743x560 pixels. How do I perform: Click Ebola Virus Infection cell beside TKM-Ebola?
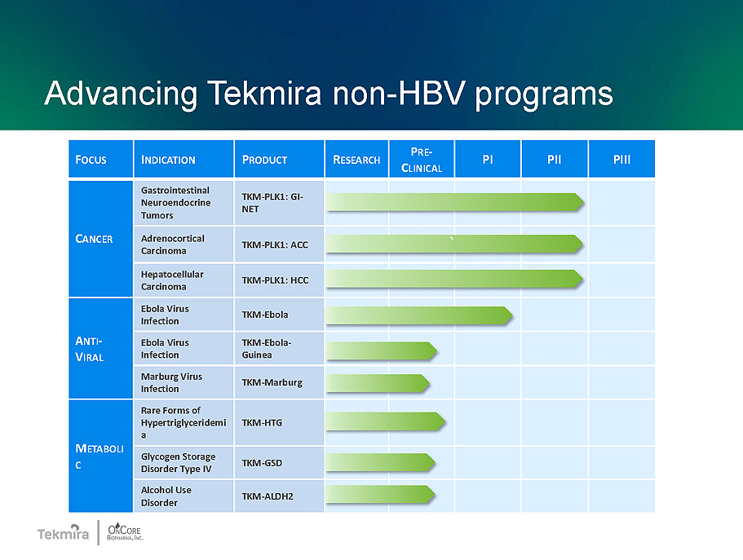(x=184, y=315)
